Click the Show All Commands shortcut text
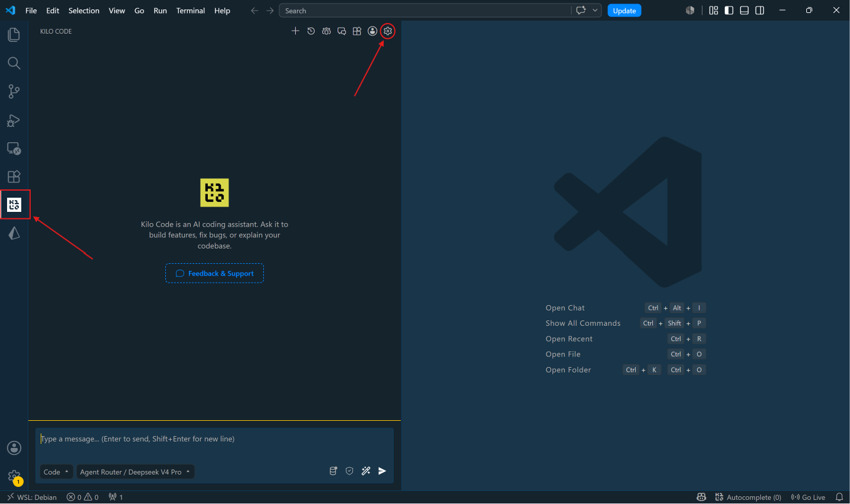This screenshot has height=504, width=850. click(583, 323)
